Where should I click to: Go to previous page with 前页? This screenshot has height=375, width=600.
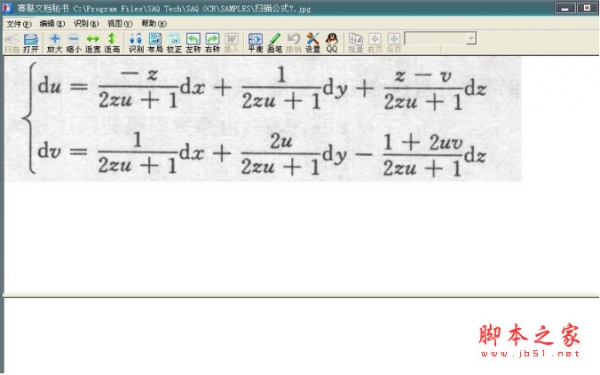pyautogui.click(x=375, y=43)
